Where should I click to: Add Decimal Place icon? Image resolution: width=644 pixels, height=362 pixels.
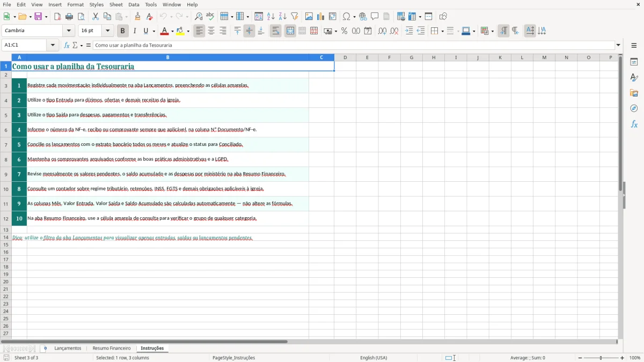tap(382, 31)
